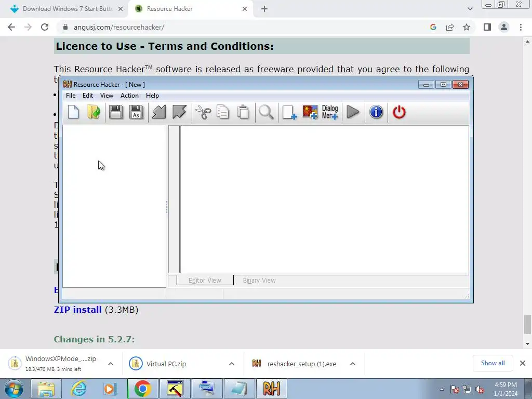
Task: Click the Add image resource icon
Action: 310,112
